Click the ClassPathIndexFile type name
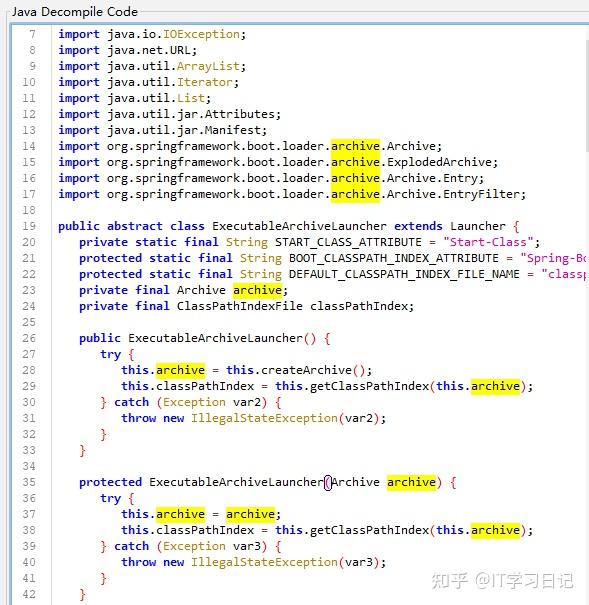The width and height of the screenshot is (589, 605). click(x=240, y=306)
